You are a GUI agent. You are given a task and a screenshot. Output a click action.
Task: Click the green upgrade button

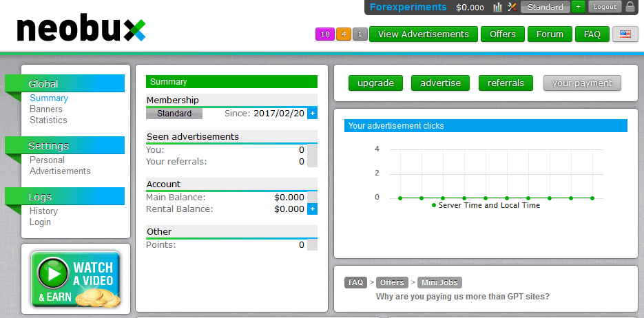375,83
